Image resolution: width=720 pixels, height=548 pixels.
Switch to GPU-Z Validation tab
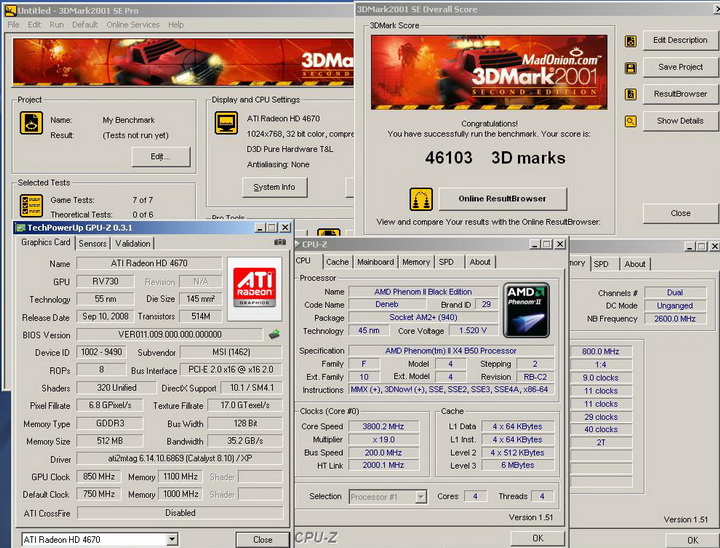[x=133, y=243]
